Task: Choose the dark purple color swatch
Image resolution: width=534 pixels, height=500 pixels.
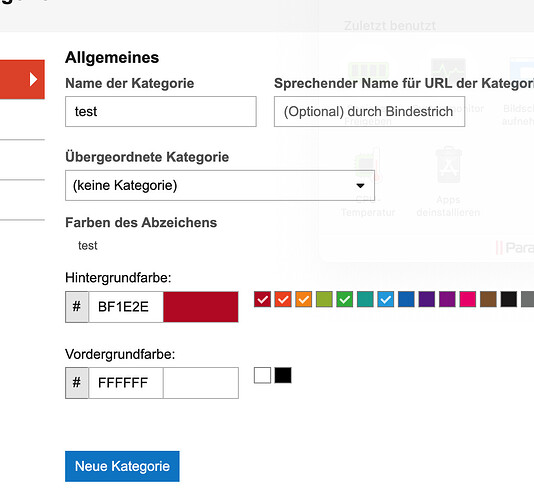Action: (427, 299)
